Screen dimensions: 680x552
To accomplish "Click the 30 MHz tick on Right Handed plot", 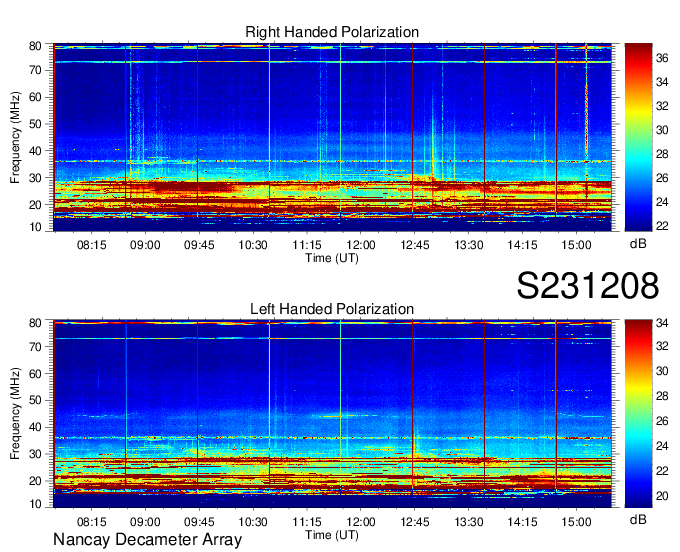I will [35, 178].
